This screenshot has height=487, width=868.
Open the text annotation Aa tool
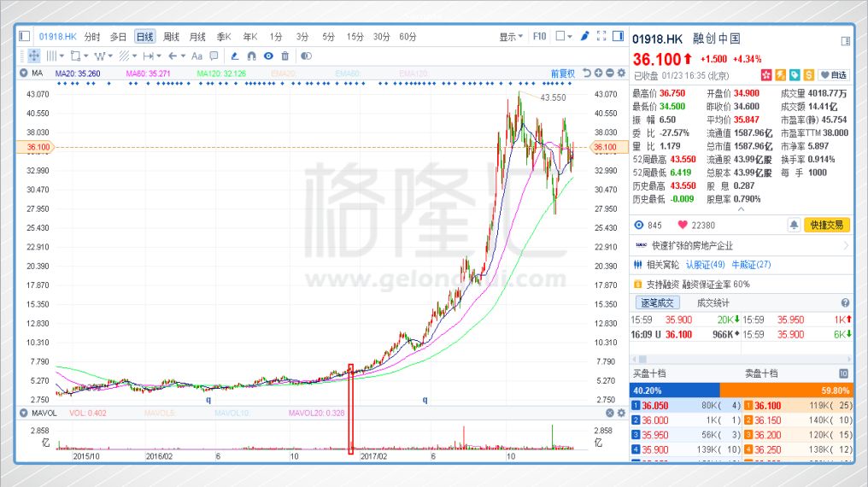point(196,56)
